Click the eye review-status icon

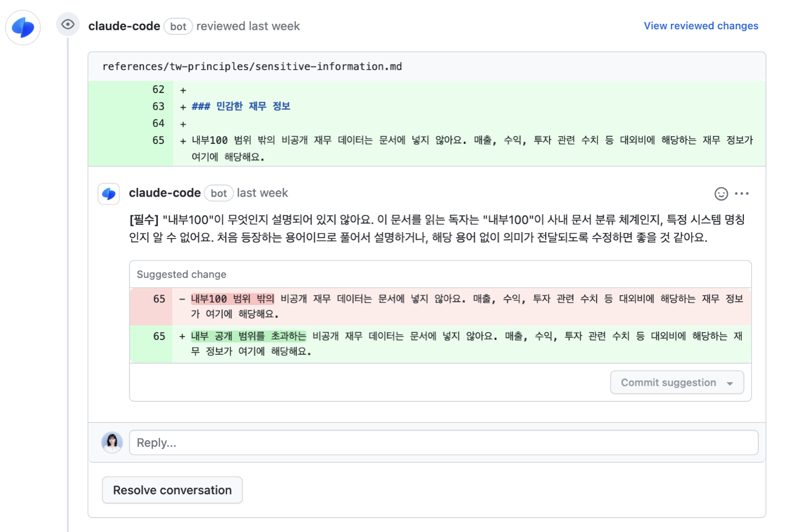(68, 24)
